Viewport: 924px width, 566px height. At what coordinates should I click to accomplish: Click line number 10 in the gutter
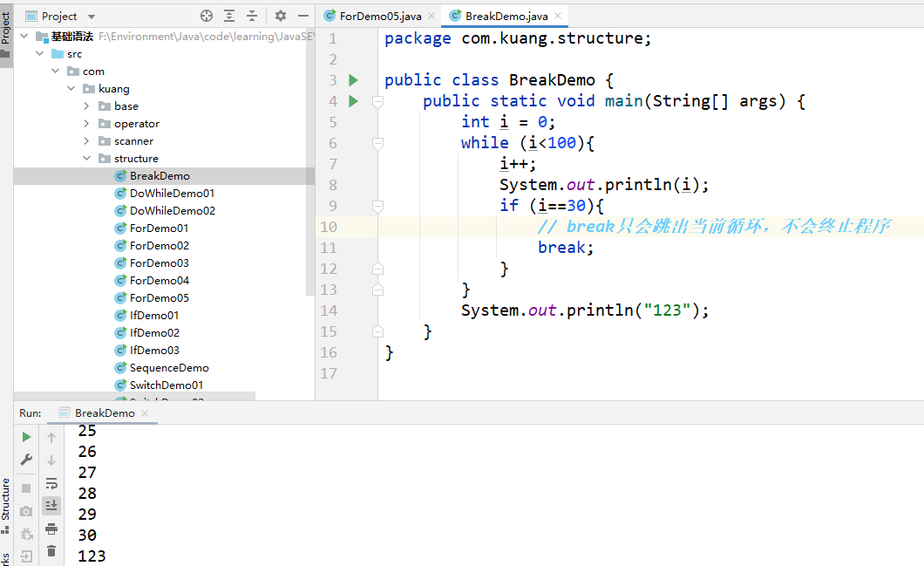click(x=329, y=227)
